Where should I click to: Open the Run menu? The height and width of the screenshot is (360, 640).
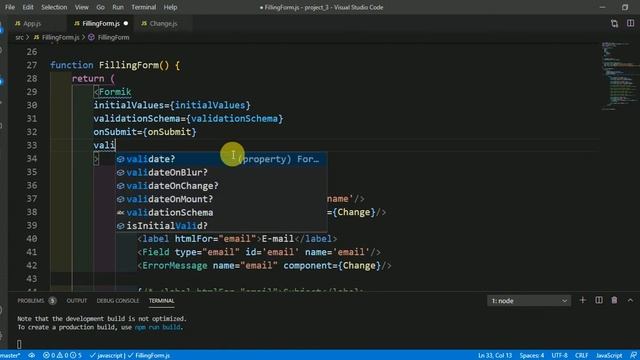click(118, 7)
